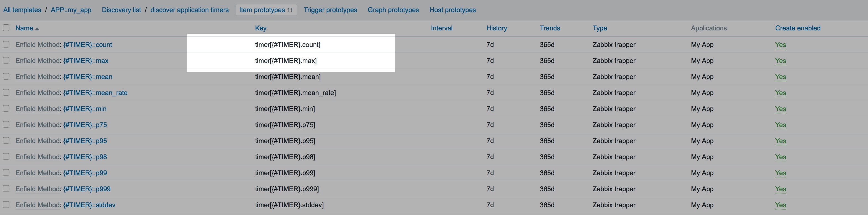Image resolution: width=868 pixels, height=215 pixels.
Task: Check the box for {#TIMER}::p75 row
Action: [6, 124]
